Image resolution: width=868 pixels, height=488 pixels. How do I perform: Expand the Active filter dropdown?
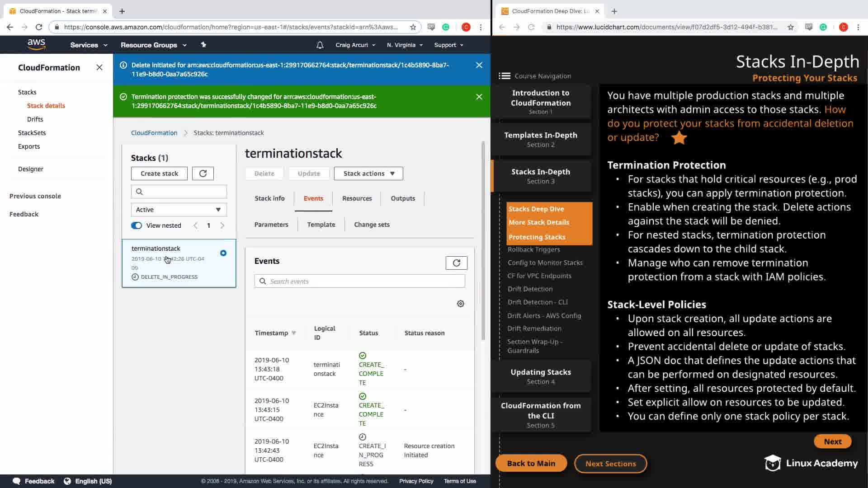click(x=179, y=210)
